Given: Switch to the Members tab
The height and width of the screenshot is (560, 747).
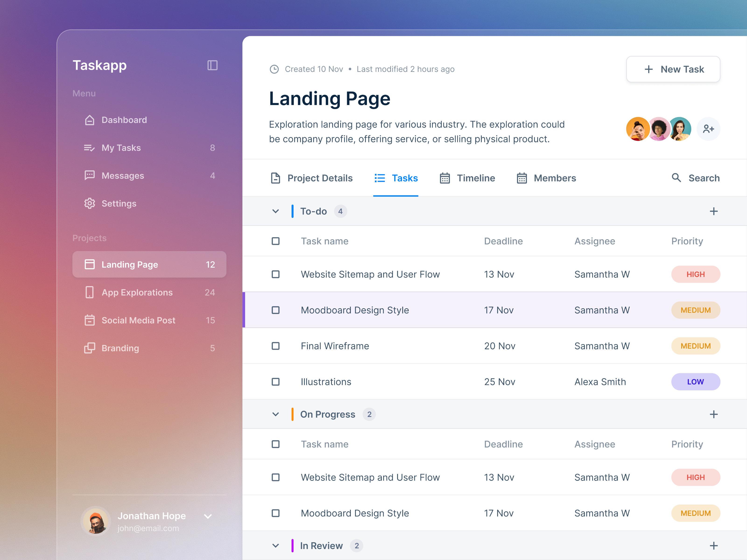Looking at the screenshot, I should (546, 178).
